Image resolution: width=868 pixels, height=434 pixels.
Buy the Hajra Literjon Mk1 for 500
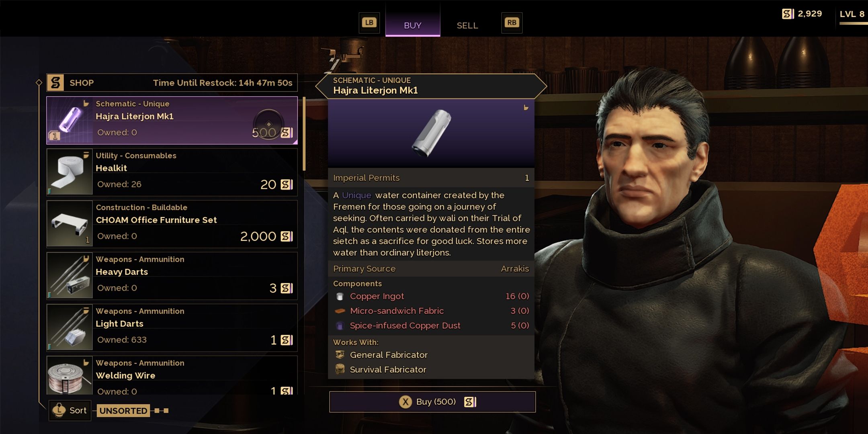(432, 402)
